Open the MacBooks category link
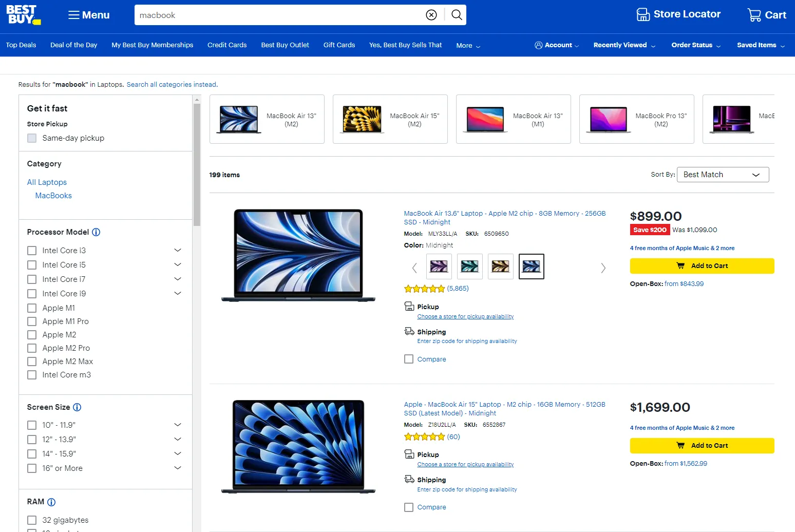This screenshot has height=532, width=795. (53, 196)
